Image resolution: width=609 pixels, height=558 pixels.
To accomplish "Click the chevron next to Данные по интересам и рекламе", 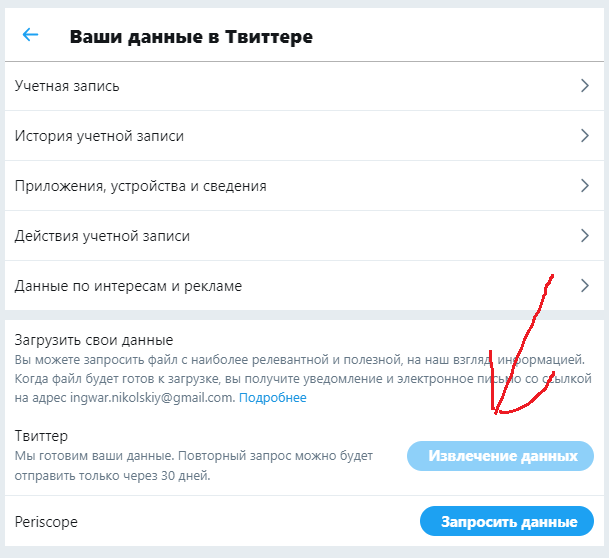I will pyautogui.click(x=585, y=286).
